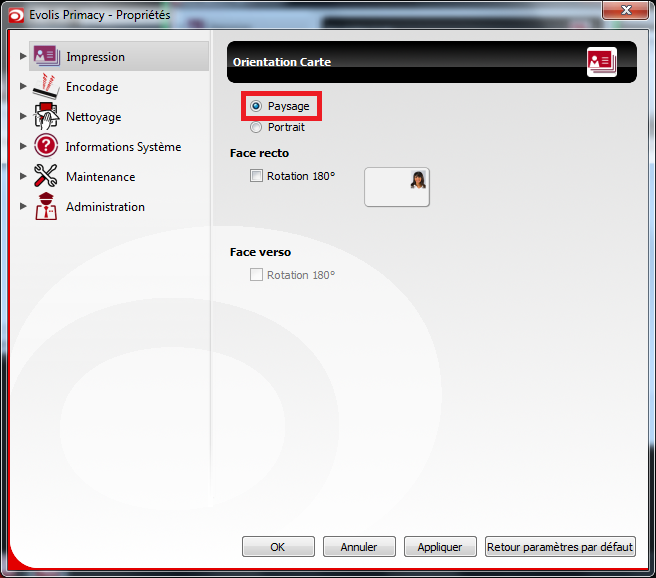
Task: Click the Annuler button
Action: click(x=359, y=547)
